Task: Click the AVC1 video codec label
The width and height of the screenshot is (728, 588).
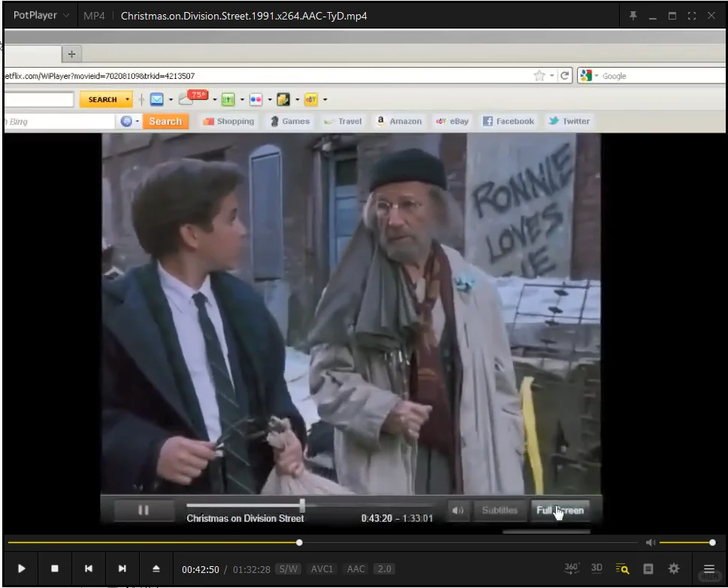Action: 322,569
